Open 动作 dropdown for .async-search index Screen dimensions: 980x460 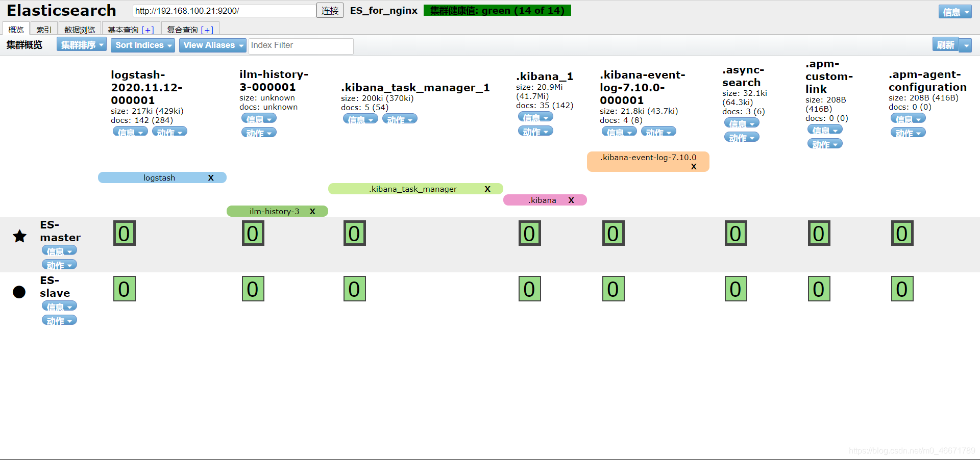pyautogui.click(x=742, y=137)
